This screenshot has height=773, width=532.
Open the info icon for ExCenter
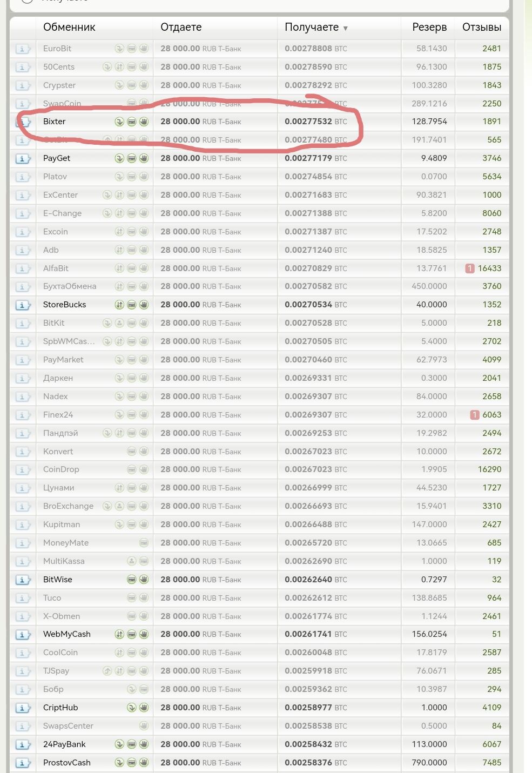tap(22, 196)
